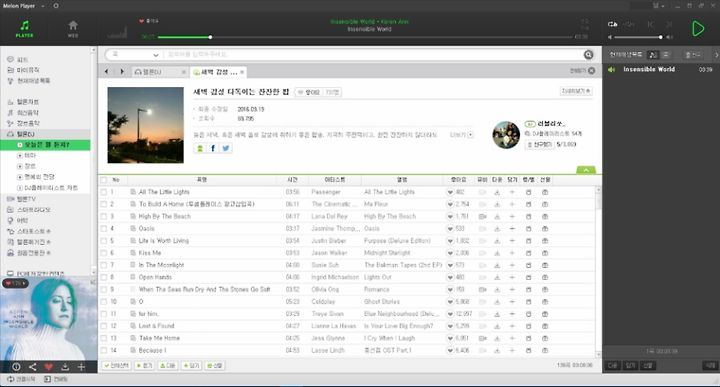Viewport: 720px width, 387px height.
Task: Check the box for In The Moonlight
Action: pos(104,265)
